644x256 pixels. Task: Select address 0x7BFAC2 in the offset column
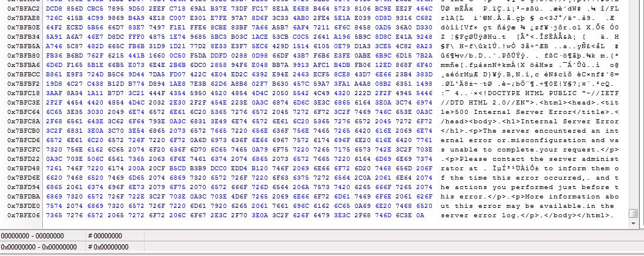(24, 8)
